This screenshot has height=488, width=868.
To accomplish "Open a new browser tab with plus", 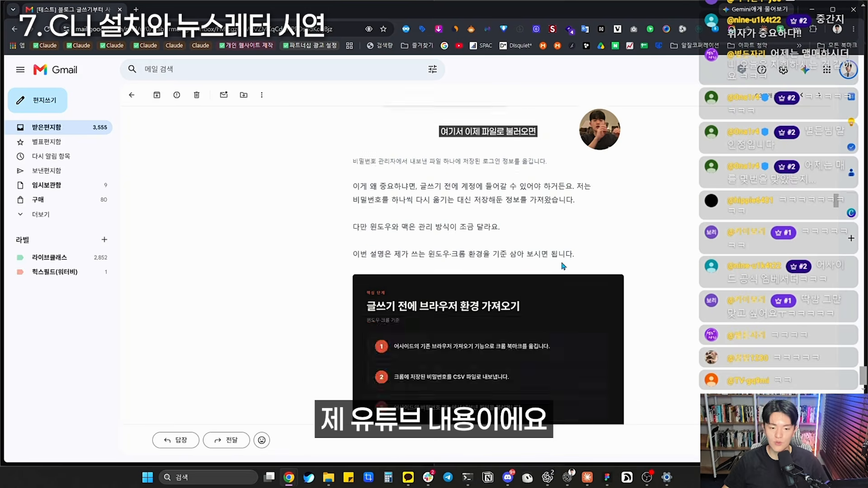I will click(136, 9).
